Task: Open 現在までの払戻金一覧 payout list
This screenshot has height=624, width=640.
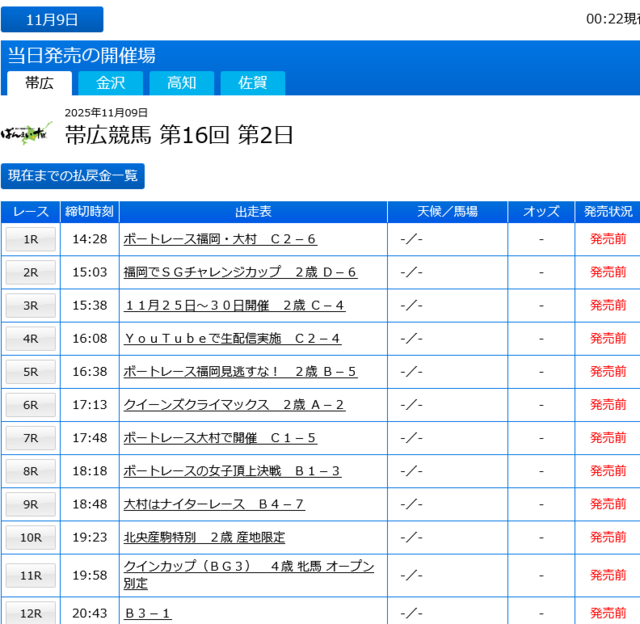Action: [73, 176]
